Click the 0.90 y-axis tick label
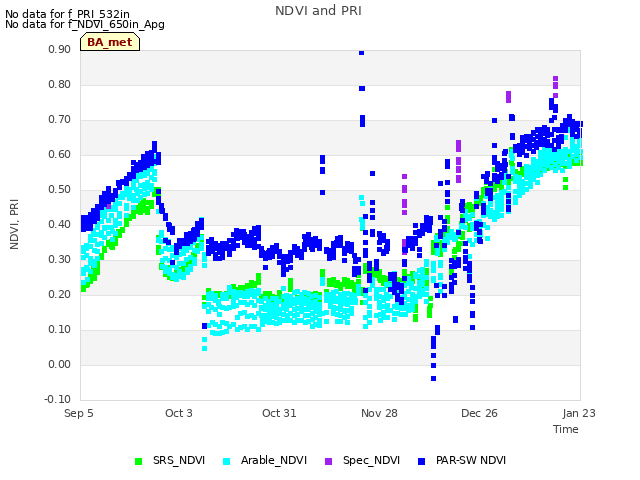The height and width of the screenshot is (480, 640). pos(60,49)
